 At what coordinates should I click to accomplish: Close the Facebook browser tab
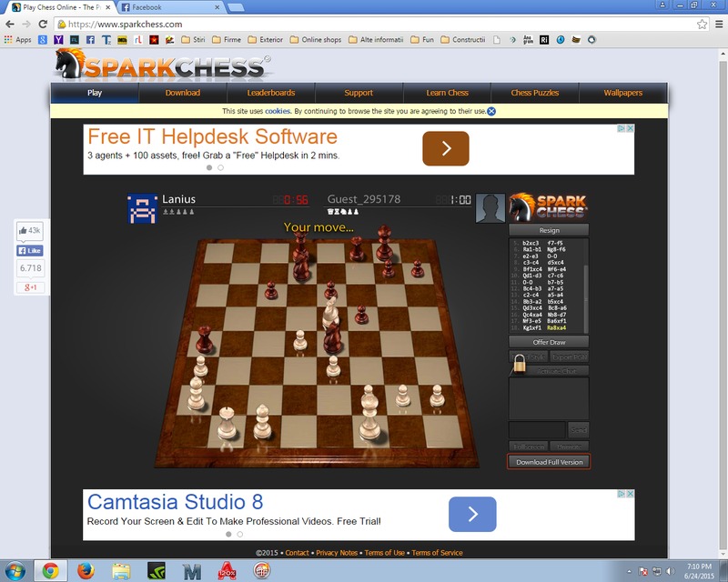[217, 7]
